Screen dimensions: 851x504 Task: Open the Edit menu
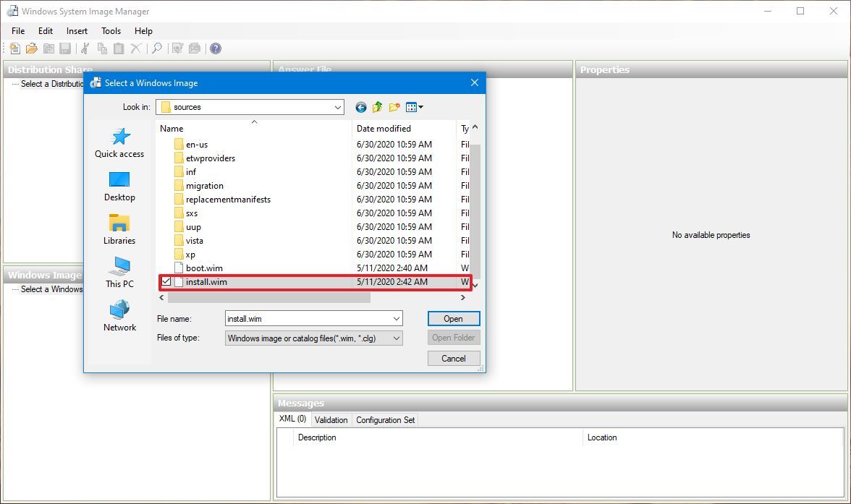tap(46, 31)
